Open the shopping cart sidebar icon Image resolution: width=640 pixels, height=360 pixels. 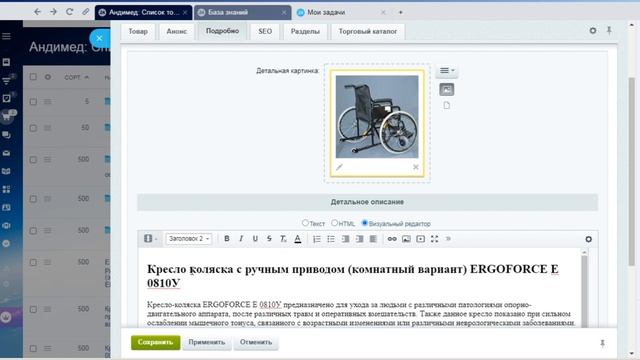coord(7,117)
